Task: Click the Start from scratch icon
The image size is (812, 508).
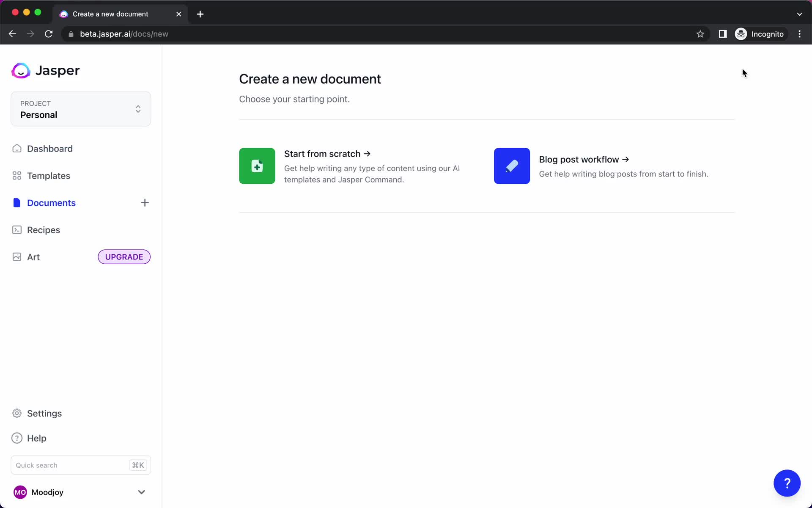Action: (x=257, y=166)
